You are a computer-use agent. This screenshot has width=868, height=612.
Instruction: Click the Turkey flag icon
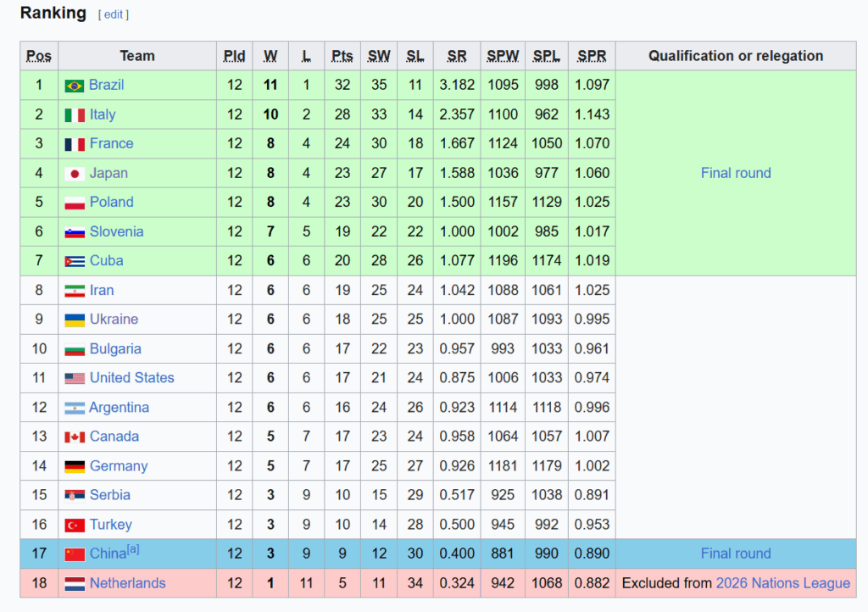(75, 526)
